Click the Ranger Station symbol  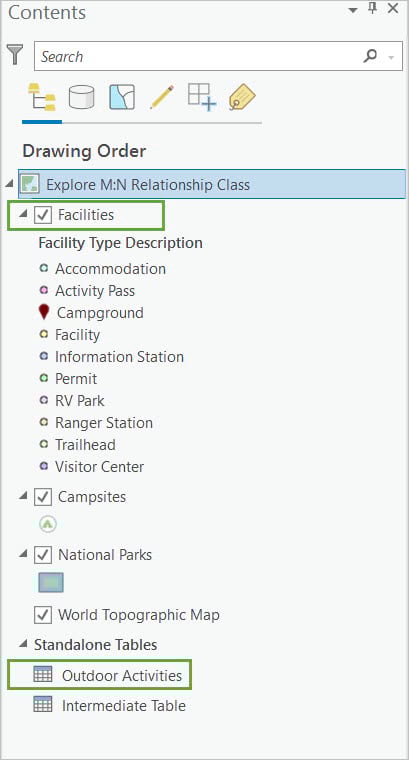pos(44,422)
